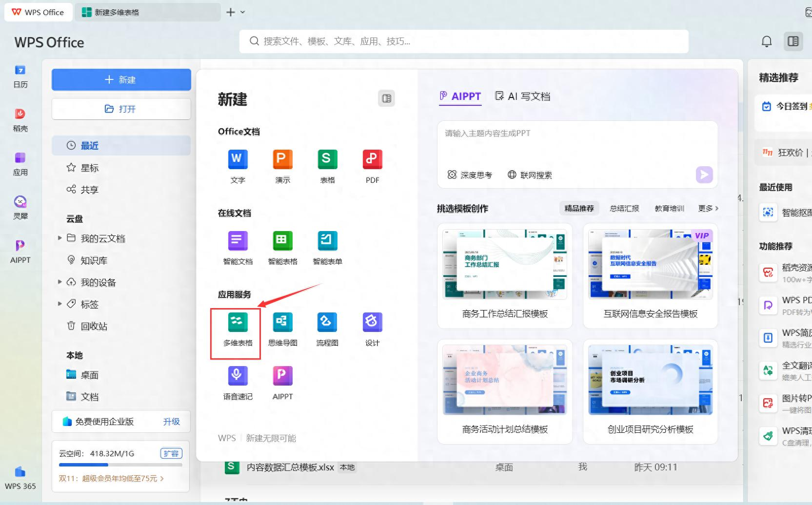
Task: Create a new 文字 Word document
Action: pyautogui.click(x=238, y=167)
